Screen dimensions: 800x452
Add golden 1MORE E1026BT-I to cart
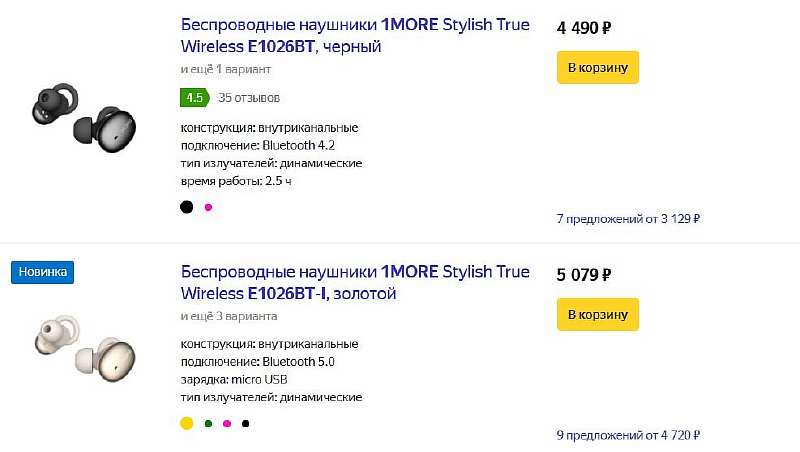(x=597, y=315)
